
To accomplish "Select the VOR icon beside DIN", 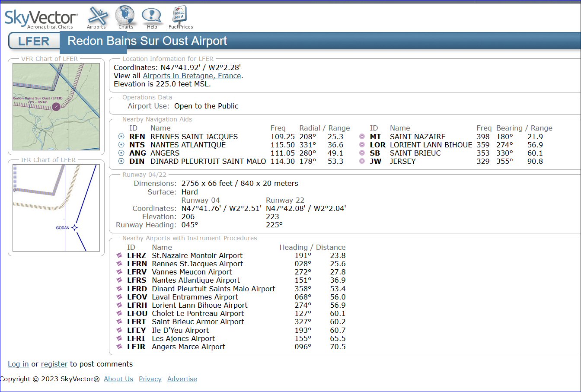I will pos(121,161).
